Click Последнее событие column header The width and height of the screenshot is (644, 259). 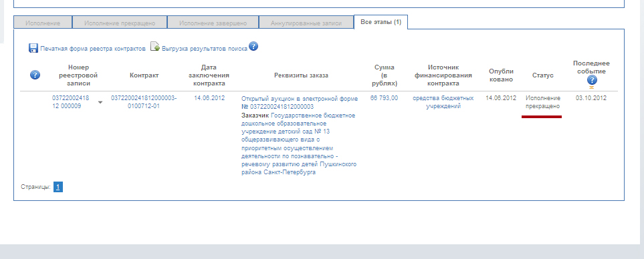(x=591, y=67)
